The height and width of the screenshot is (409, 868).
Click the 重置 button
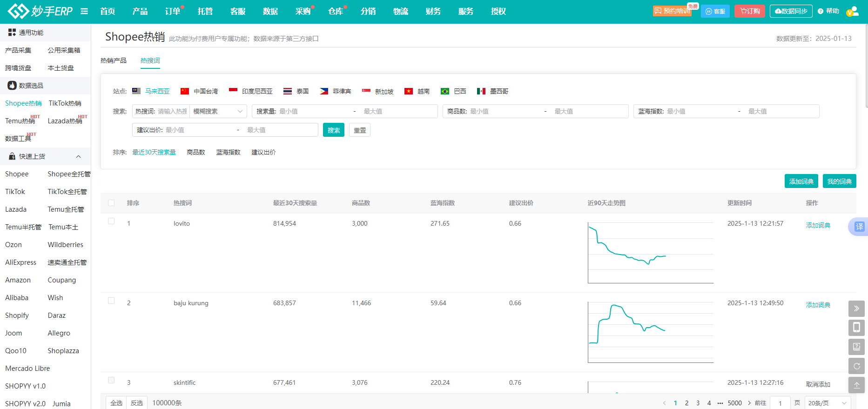pos(360,130)
